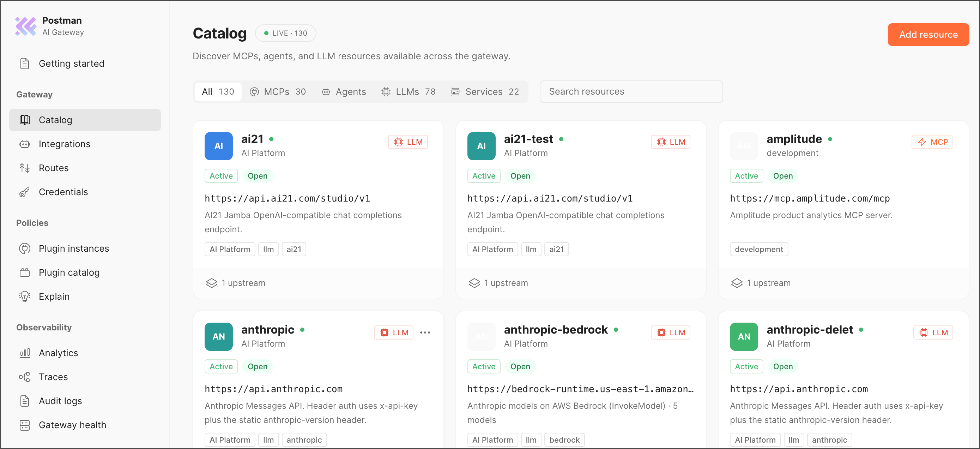Open the anthropic resource title
Image resolution: width=980 pixels, height=449 pixels.
(x=268, y=330)
